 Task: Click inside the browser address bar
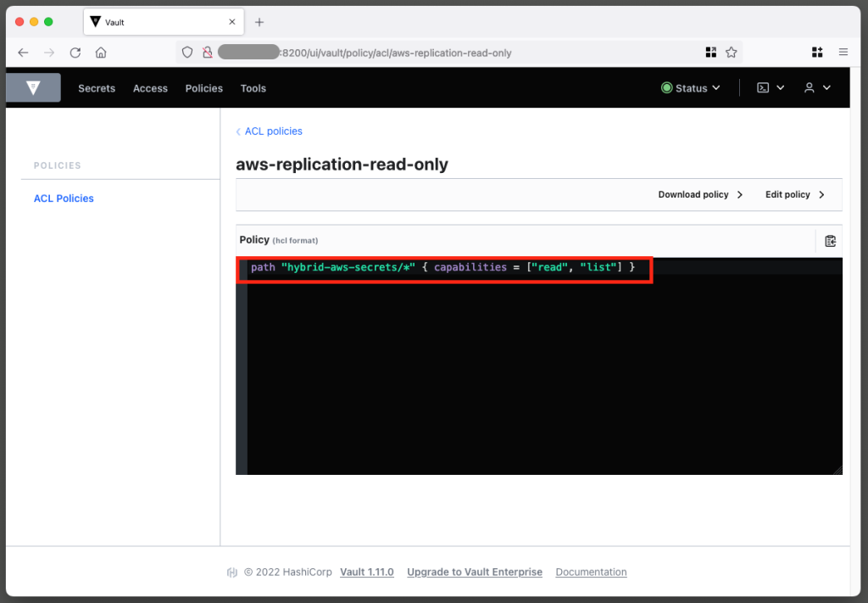click(x=424, y=52)
